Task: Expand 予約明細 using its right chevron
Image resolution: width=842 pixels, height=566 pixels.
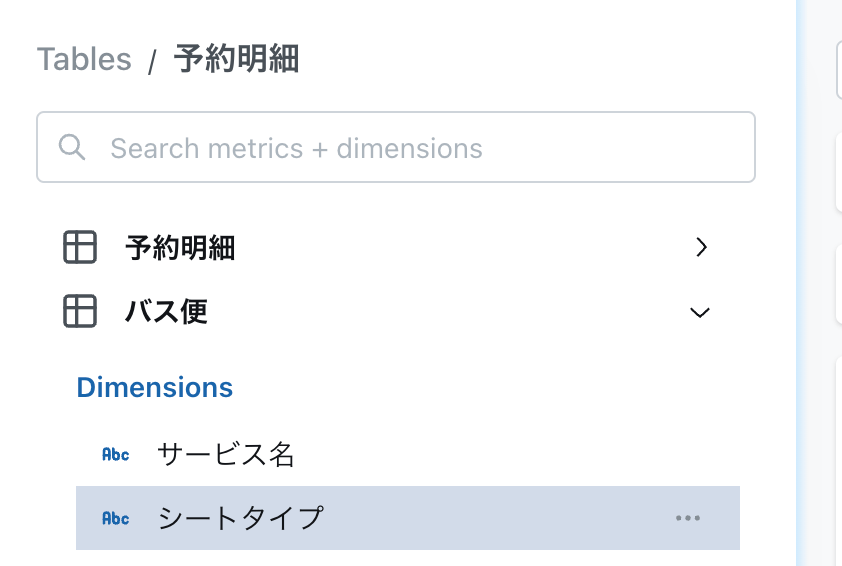Action: click(701, 248)
